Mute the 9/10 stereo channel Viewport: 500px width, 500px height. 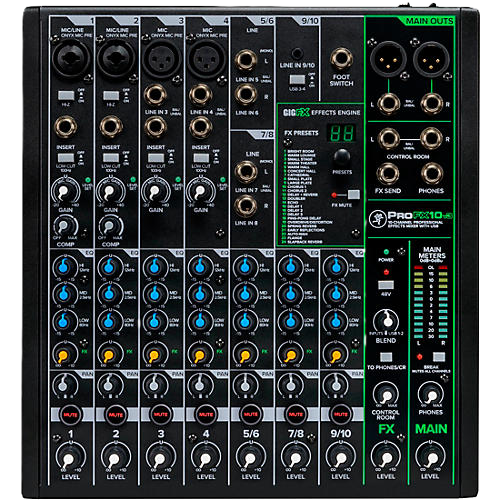point(341,414)
